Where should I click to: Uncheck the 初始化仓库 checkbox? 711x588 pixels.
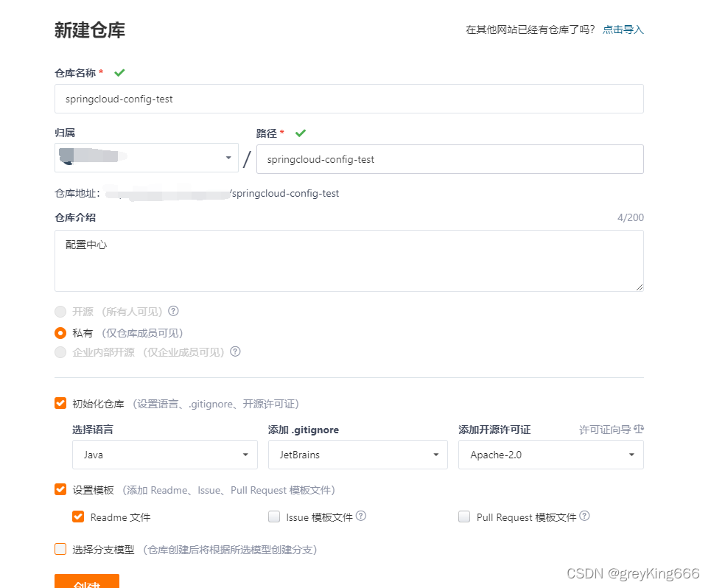click(x=60, y=403)
